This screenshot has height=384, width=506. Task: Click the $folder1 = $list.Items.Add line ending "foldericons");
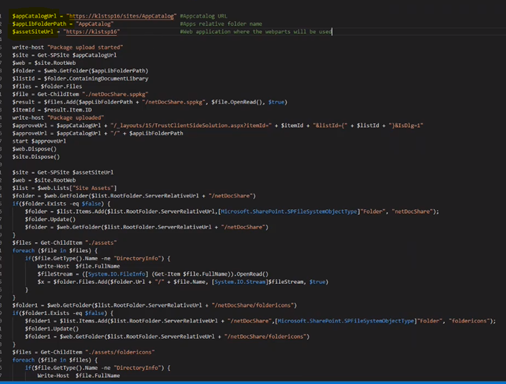(260, 321)
